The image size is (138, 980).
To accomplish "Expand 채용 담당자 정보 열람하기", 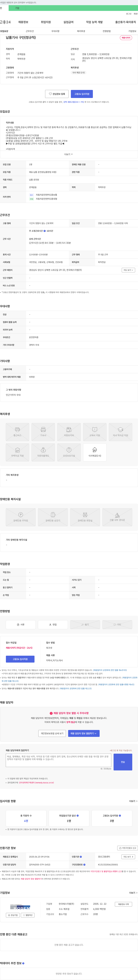I will 84,733.
